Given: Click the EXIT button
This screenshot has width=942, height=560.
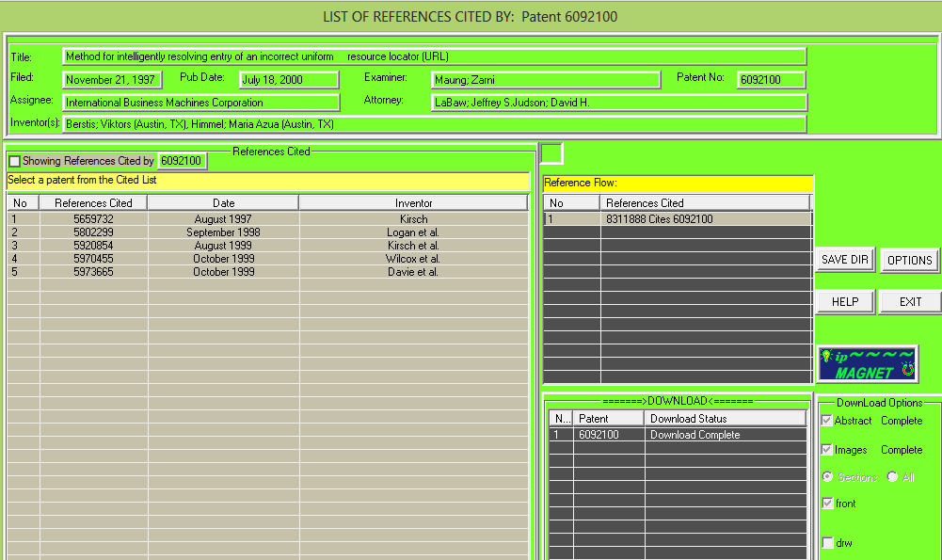Looking at the screenshot, I should point(910,301).
